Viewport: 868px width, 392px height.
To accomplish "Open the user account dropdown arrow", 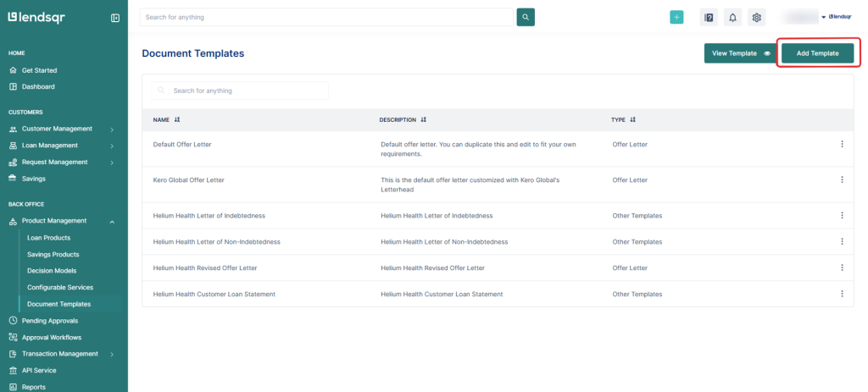I will [x=823, y=17].
